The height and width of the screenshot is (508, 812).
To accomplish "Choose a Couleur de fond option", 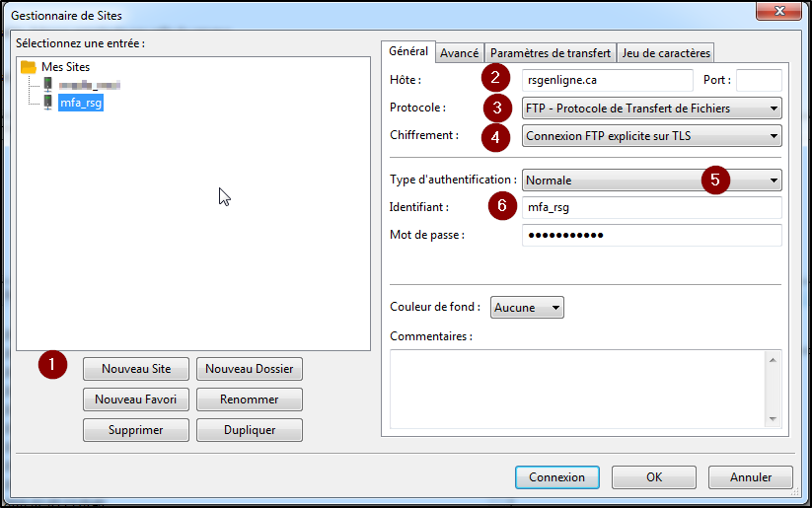I will coord(527,308).
